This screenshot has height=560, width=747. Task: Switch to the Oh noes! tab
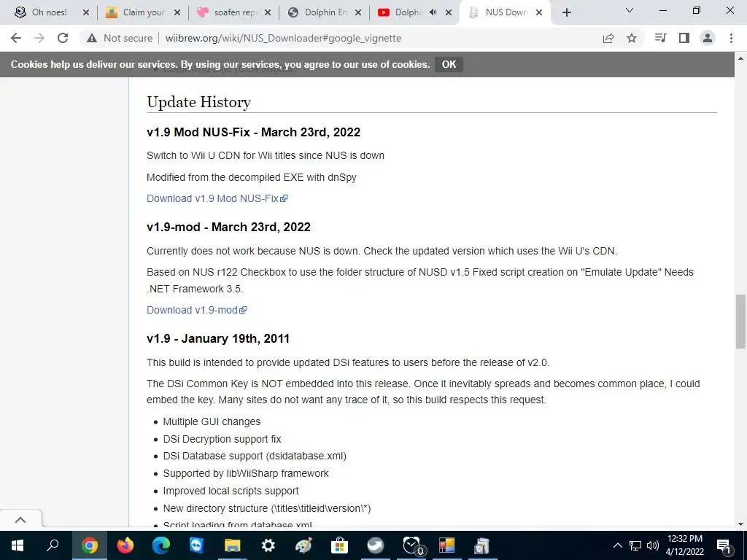[49, 12]
